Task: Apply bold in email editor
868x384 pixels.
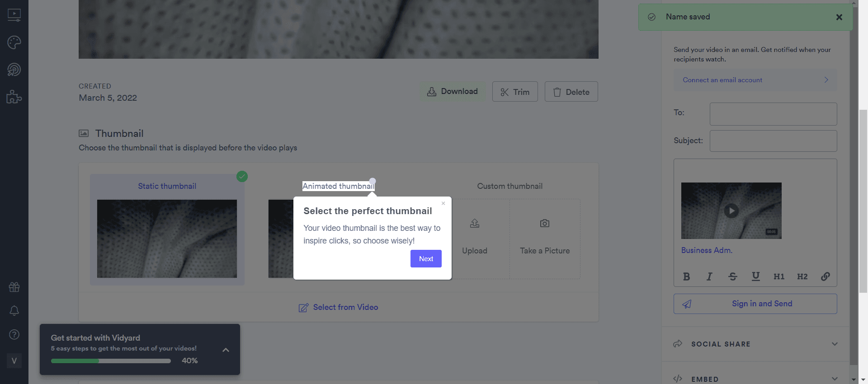Action: [686, 276]
